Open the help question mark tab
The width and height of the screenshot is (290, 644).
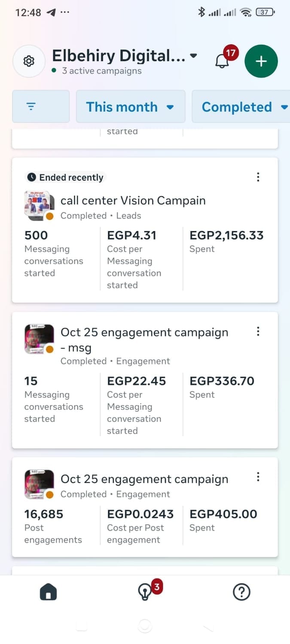[241, 592]
